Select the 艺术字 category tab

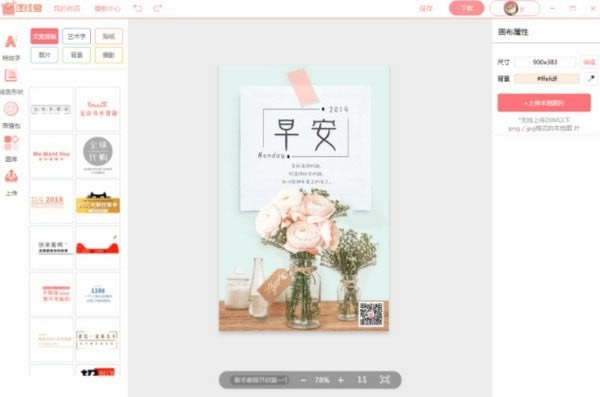(x=77, y=36)
